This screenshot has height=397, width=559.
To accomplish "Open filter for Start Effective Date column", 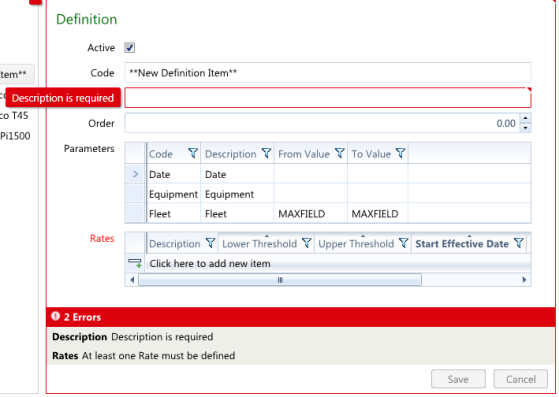I will [x=519, y=243].
